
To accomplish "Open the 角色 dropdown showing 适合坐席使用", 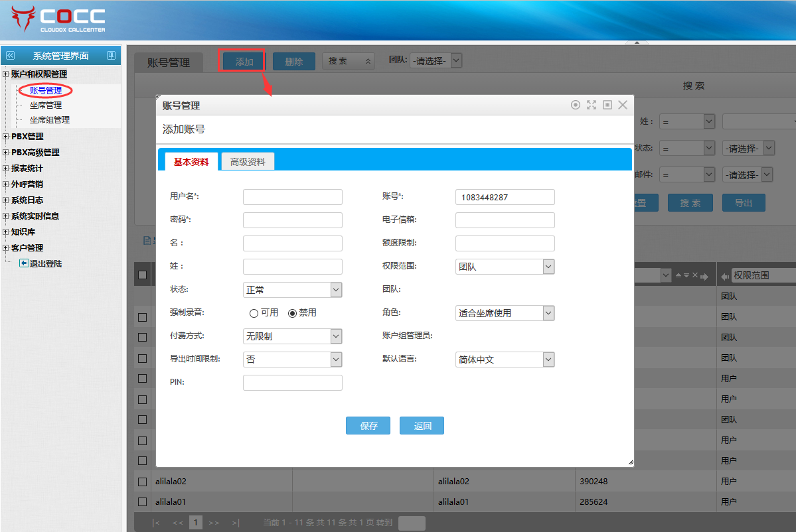I will [x=505, y=313].
